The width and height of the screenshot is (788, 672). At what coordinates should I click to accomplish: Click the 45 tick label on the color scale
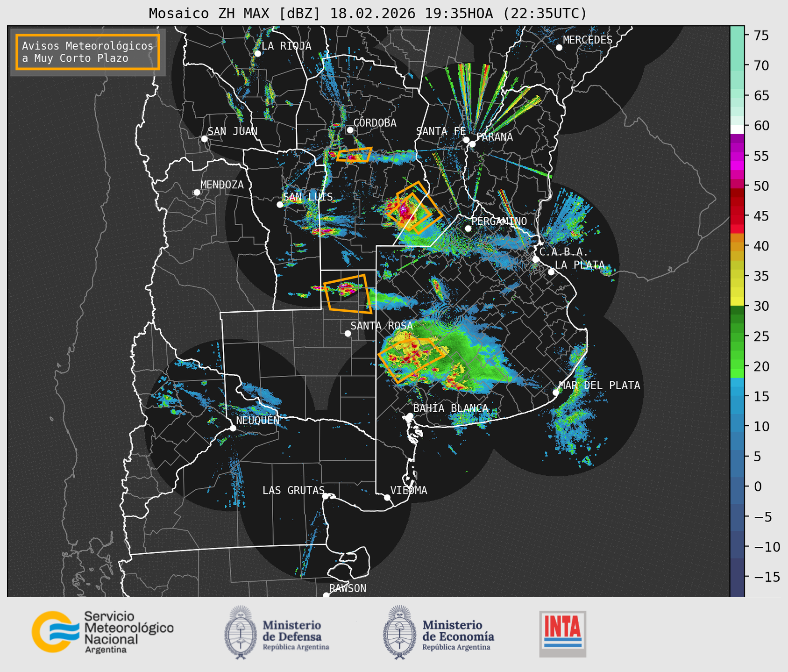[760, 216]
